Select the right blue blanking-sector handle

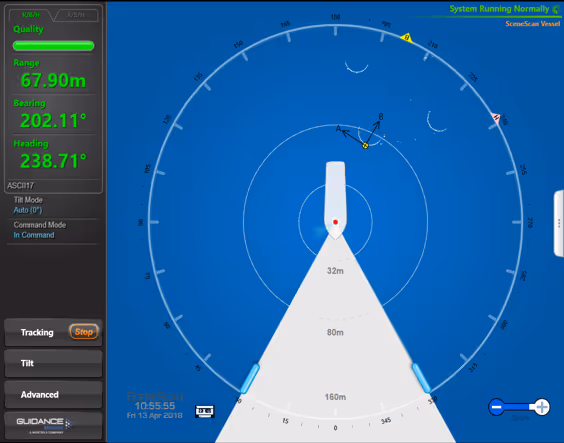(421, 378)
